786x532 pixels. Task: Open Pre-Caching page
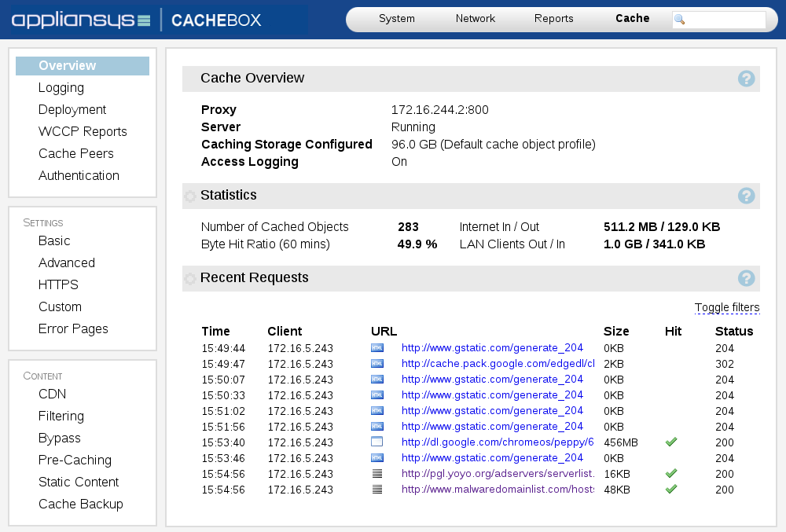coord(75,460)
